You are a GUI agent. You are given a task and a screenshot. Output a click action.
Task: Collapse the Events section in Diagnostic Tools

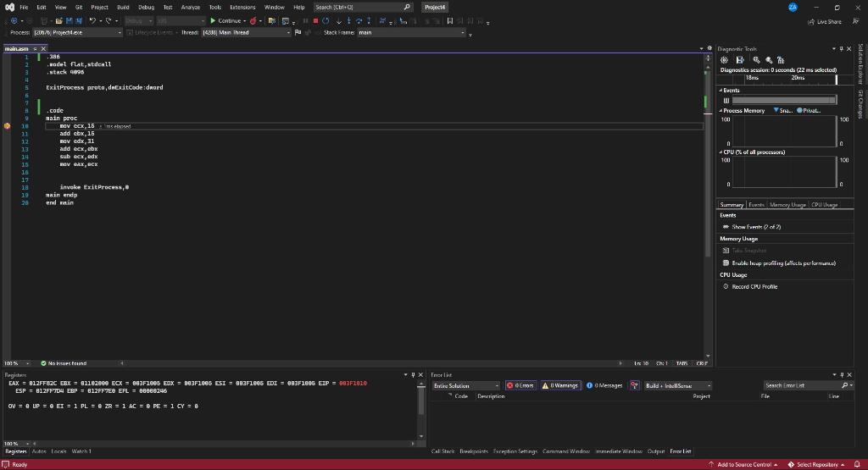coord(721,90)
